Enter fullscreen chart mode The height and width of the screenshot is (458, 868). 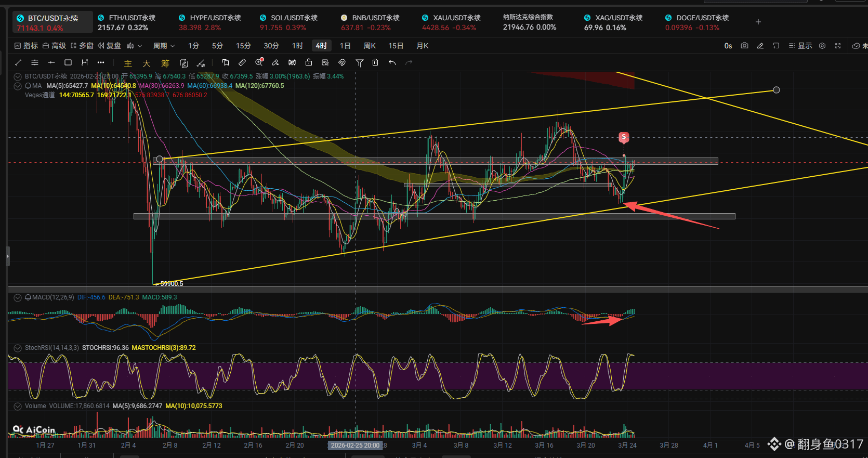(838, 46)
